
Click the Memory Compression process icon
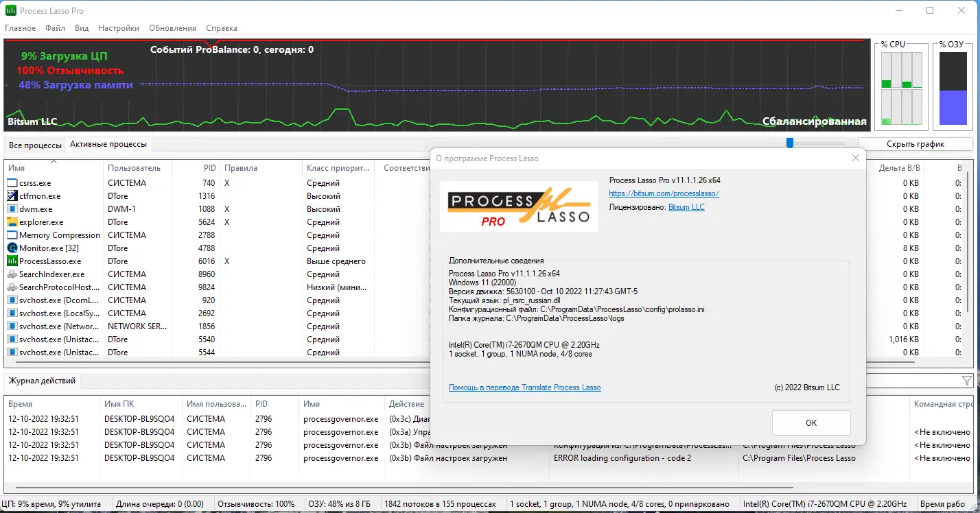12,235
